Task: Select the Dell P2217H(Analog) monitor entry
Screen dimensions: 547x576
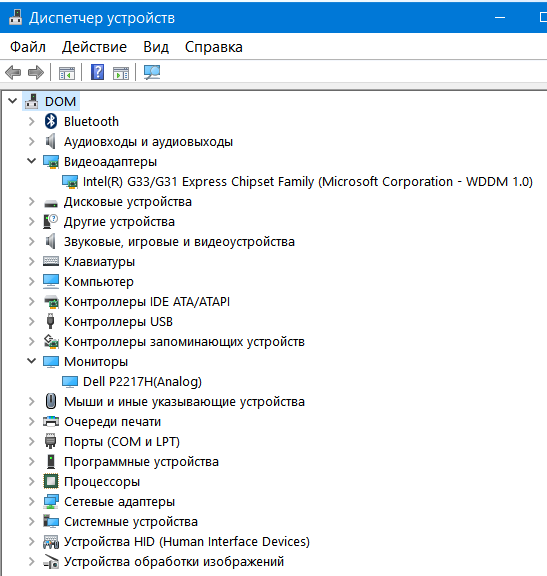Action: [x=143, y=381]
